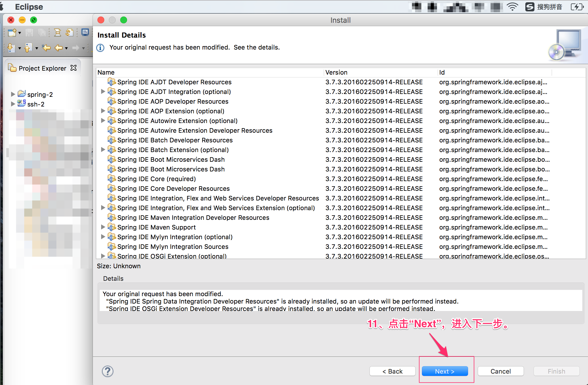This screenshot has height=385, width=588.
Task: Click feature icon of Mylyn Integration Sources
Action: click(x=112, y=246)
